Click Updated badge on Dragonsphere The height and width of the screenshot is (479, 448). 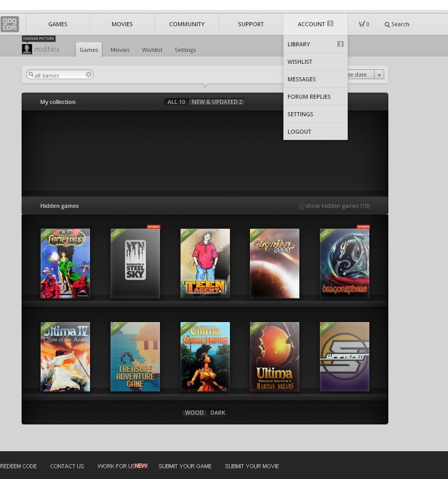(x=363, y=227)
